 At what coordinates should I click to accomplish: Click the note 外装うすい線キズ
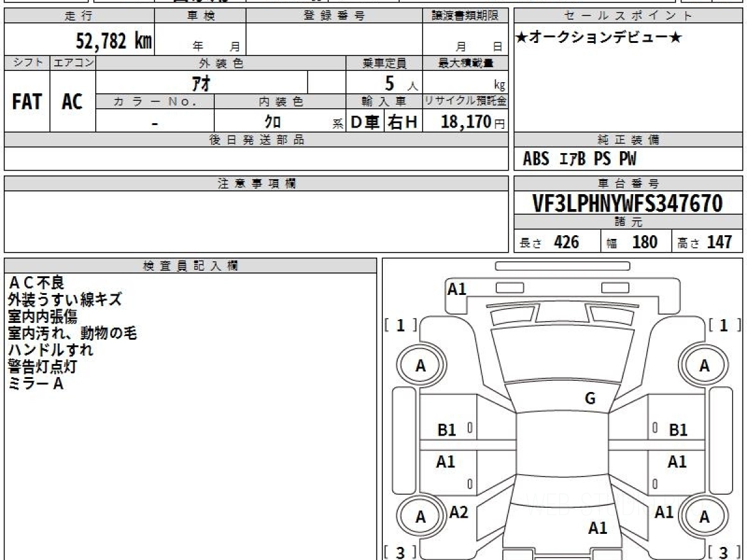(65, 300)
